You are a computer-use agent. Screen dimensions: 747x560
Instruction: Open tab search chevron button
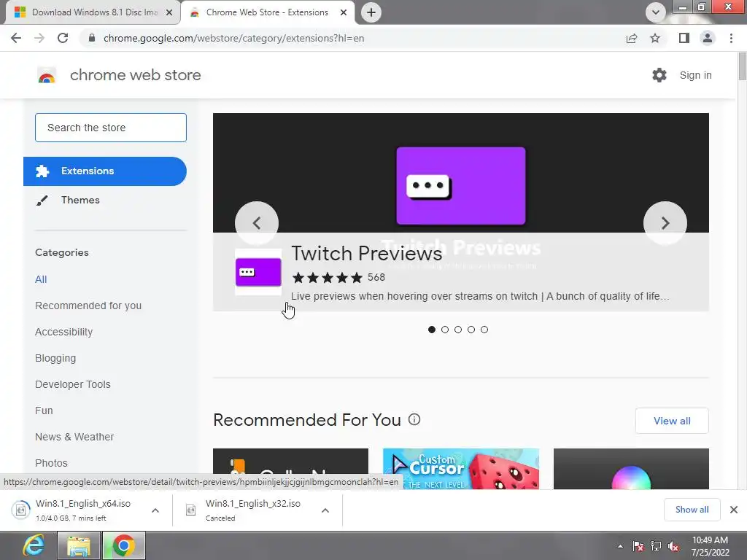pyautogui.click(x=656, y=12)
